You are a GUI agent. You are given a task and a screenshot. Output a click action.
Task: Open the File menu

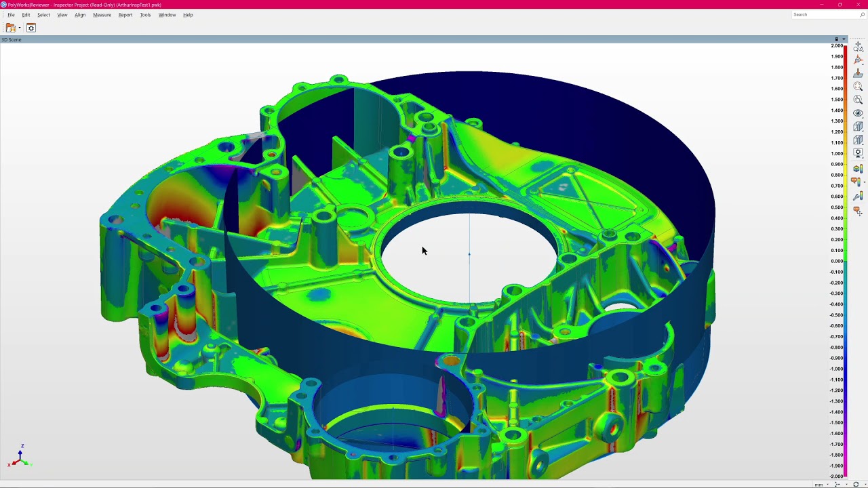(x=11, y=15)
